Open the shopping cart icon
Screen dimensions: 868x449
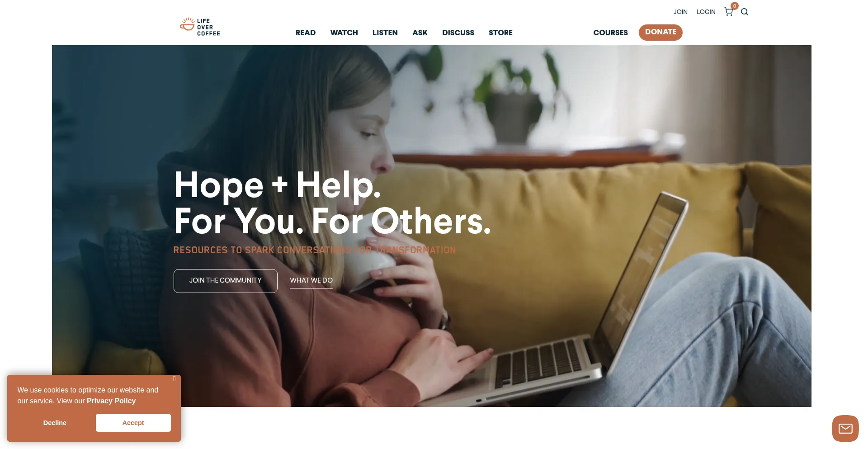point(728,12)
